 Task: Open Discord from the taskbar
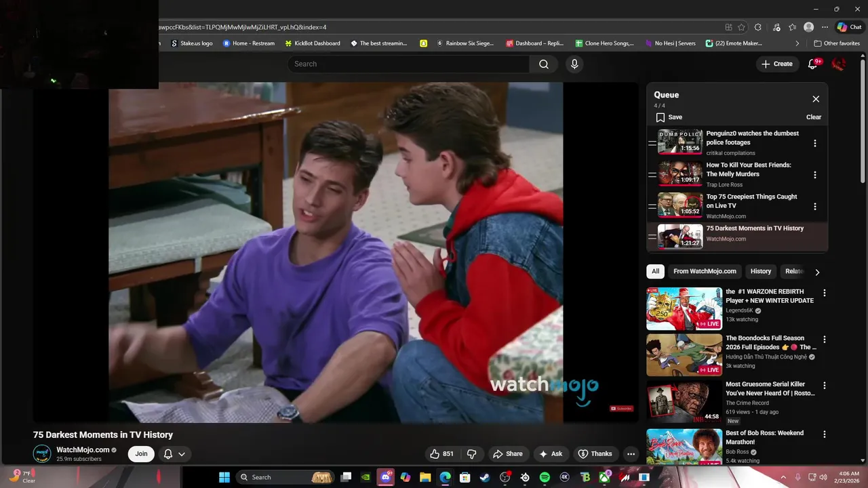click(386, 477)
